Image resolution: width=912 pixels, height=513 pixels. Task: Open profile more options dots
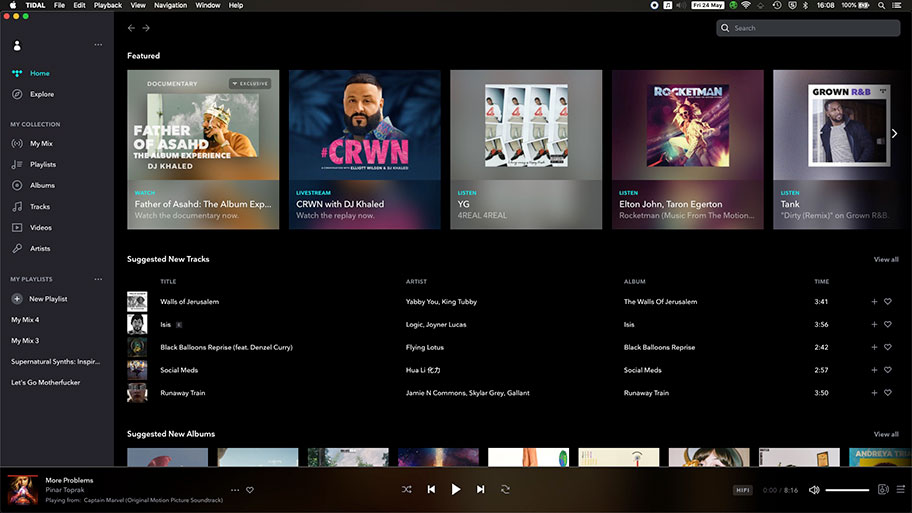coord(98,45)
